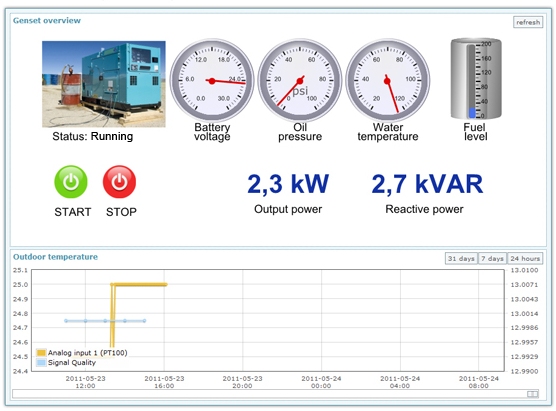
Task: Click the chart scrollbar handle icon
Action: click(x=533, y=394)
